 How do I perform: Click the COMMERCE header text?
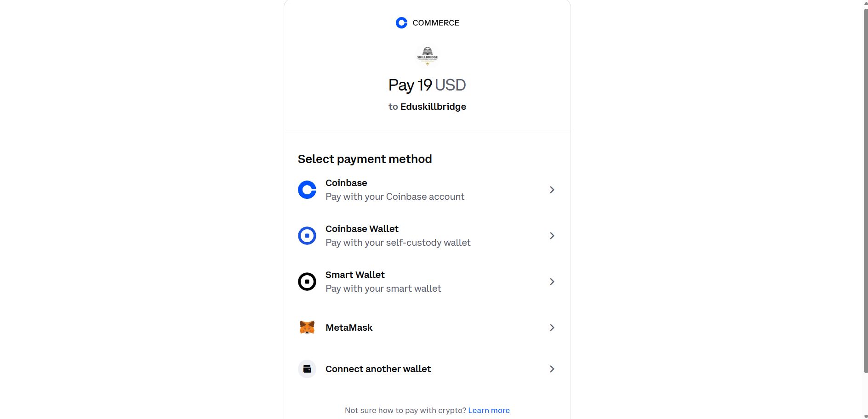[436, 23]
